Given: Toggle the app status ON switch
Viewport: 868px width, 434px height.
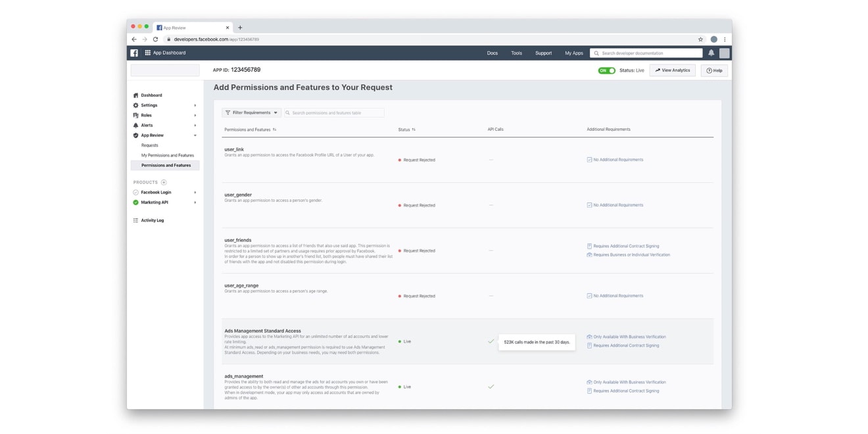Looking at the screenshot, I should pos(606,70).
